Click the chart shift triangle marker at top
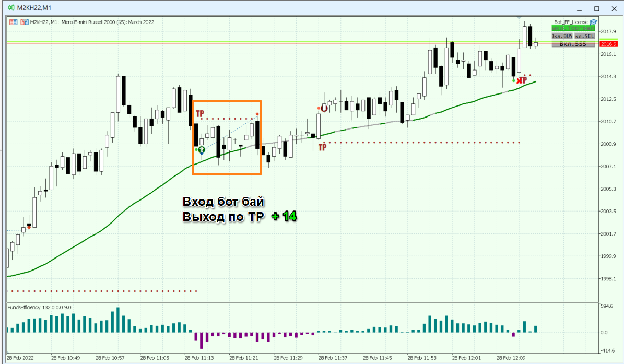 519,18
